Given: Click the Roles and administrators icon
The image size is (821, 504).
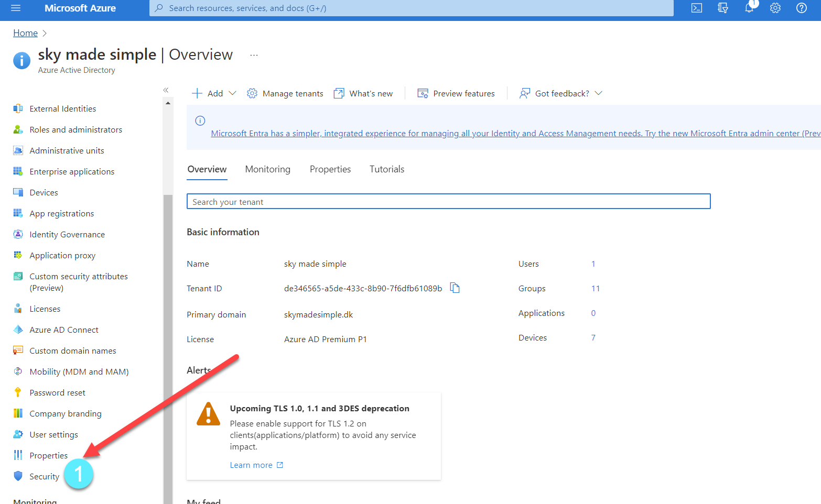Looking at the screenshot, I should [18, 129].
